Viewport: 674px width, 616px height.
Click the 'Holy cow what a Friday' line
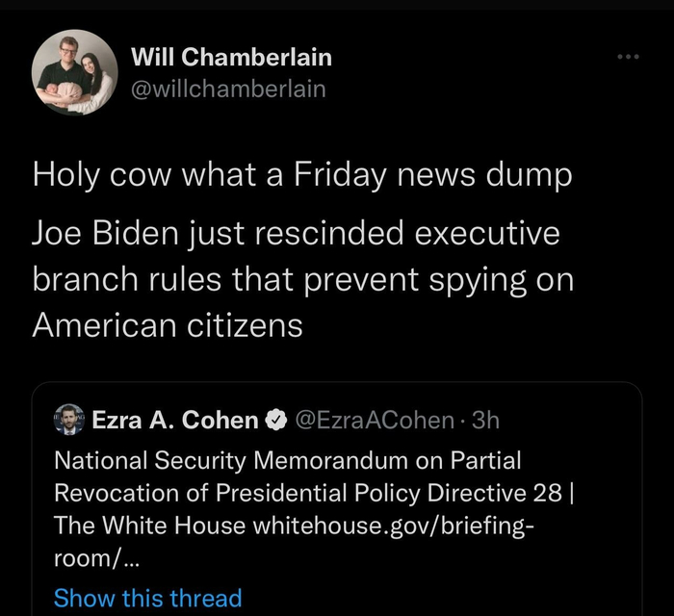(x=301, y=177)
